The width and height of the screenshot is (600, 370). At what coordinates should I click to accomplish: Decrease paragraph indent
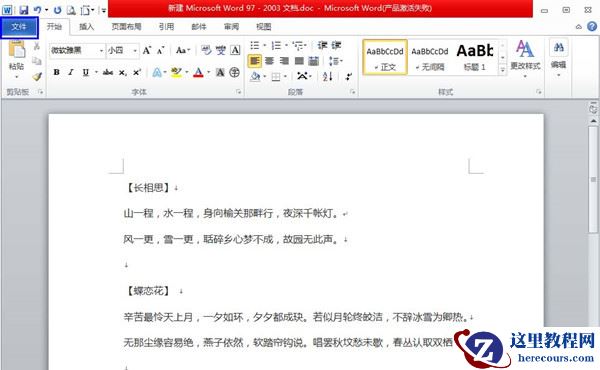pos(322,46)
